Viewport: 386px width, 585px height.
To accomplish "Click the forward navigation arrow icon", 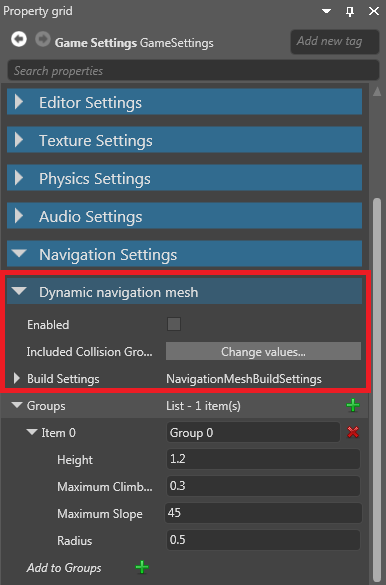I will [43, 39].
